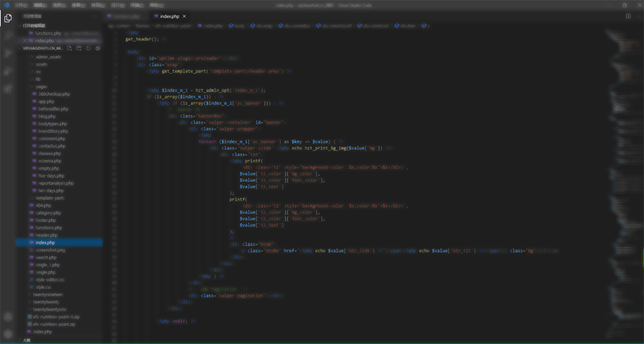Open brandStory.php in the file tree

pyautogui.click(x=53, y=131)
